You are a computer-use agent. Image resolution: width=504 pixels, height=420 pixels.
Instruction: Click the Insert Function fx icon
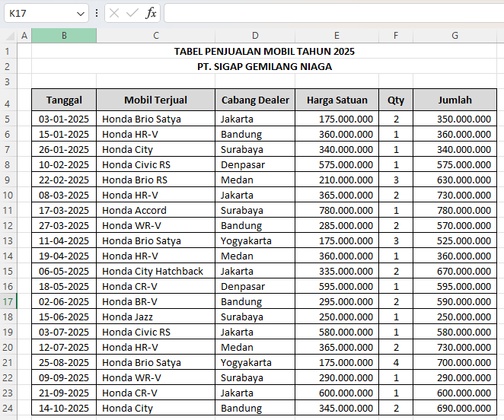click(151, 13)
